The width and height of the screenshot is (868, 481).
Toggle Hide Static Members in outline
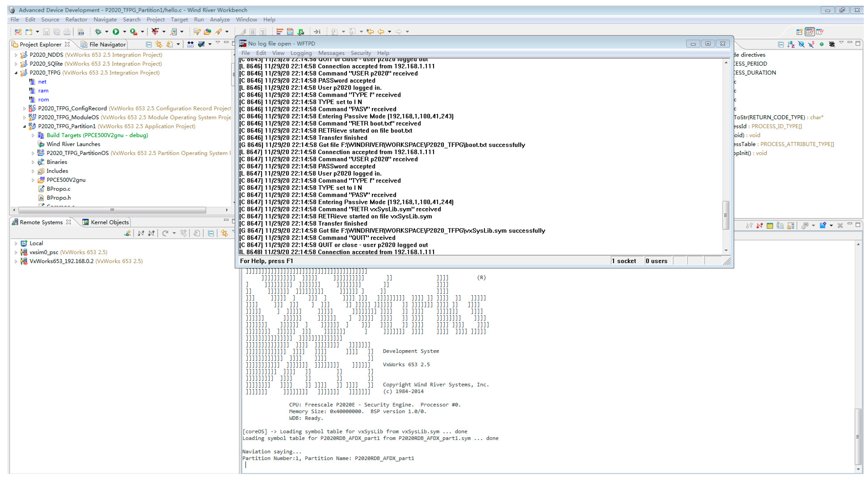(811, 44)
